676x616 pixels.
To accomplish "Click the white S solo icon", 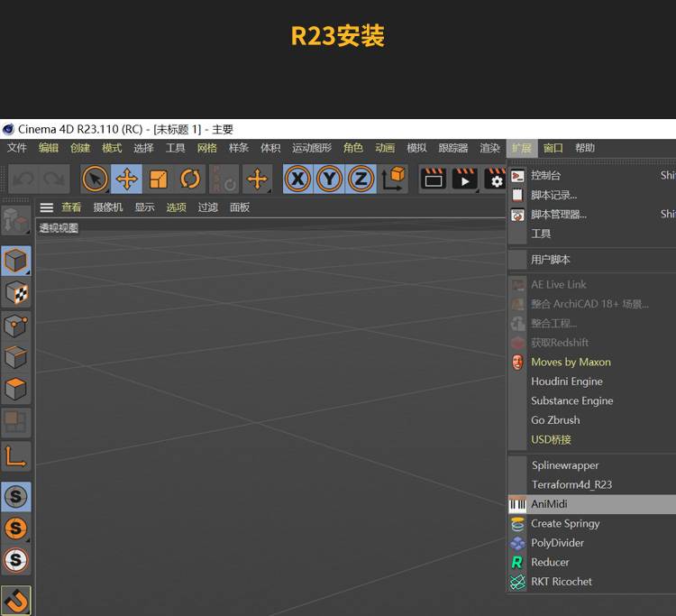I will (16, 560).
